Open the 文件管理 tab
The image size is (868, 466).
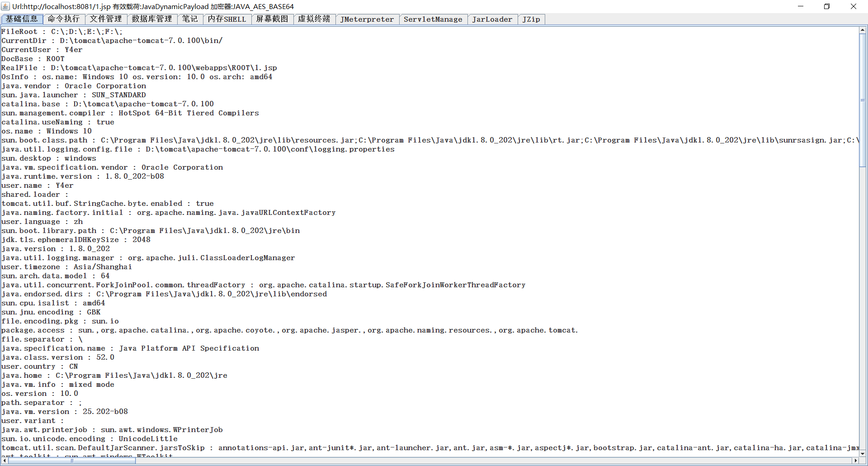pyautogui.click(x=106, y=19)
